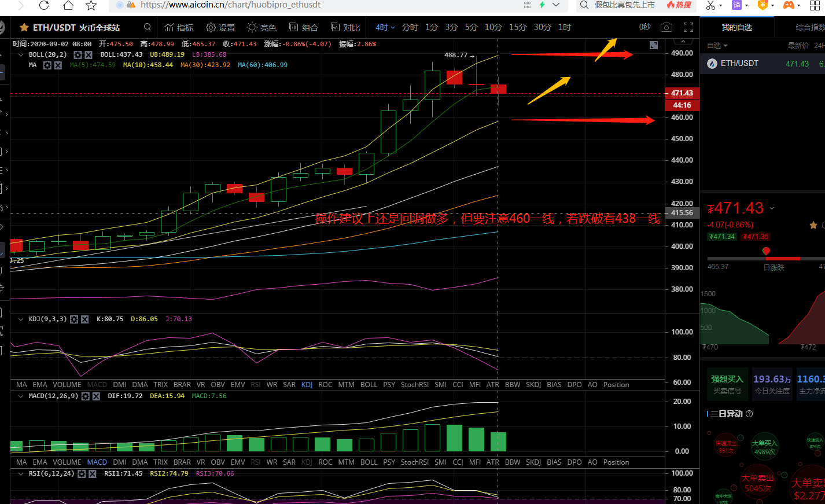The height and width of the screenshot is (504, 825).
Task: Collapse the KDJ indicator panel chevron
Action: [21, 319]
